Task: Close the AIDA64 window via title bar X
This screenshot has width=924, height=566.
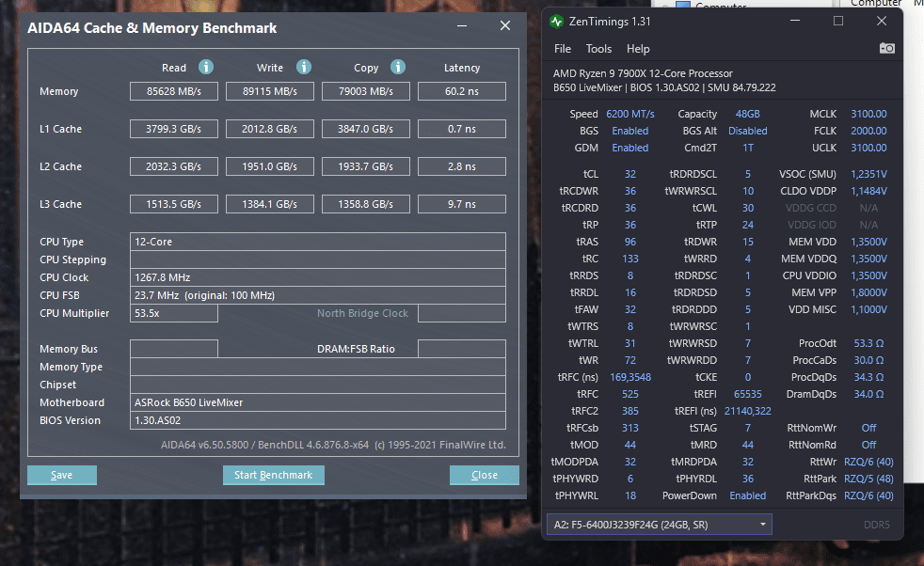Action: pyautogui.click(x=505, y=26)
